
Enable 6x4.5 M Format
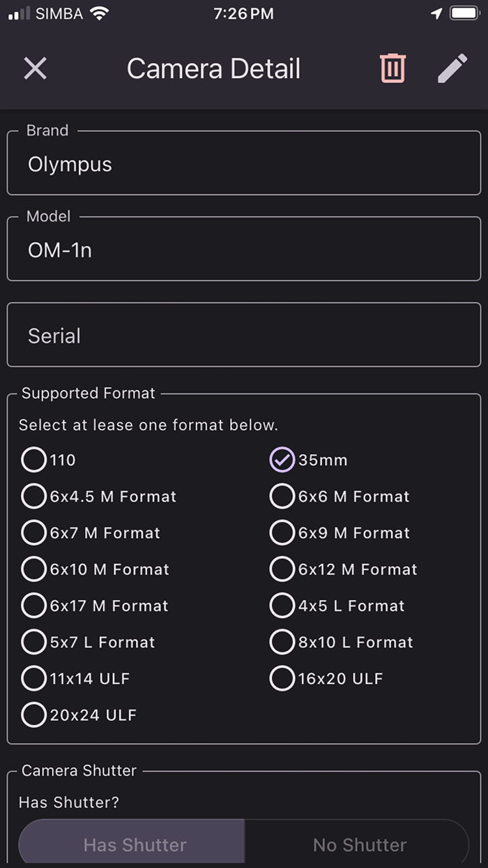click(x=33, y=496)
